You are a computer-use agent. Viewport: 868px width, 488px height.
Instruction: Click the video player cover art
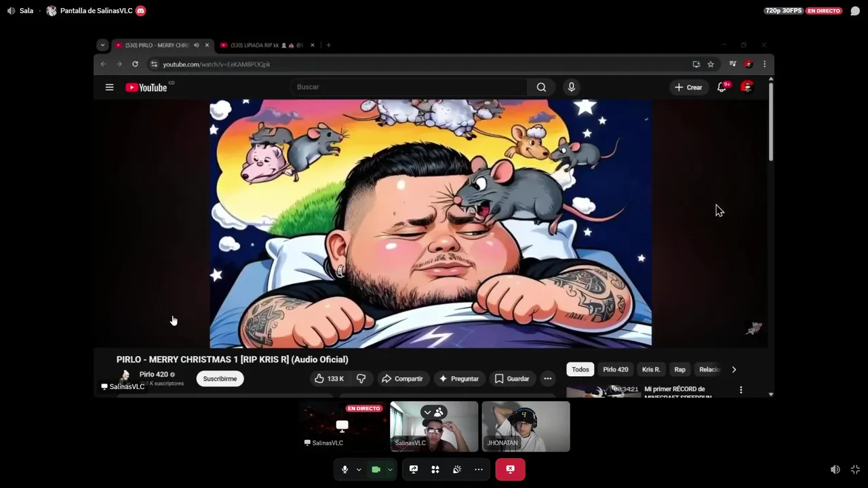(431, 224)
